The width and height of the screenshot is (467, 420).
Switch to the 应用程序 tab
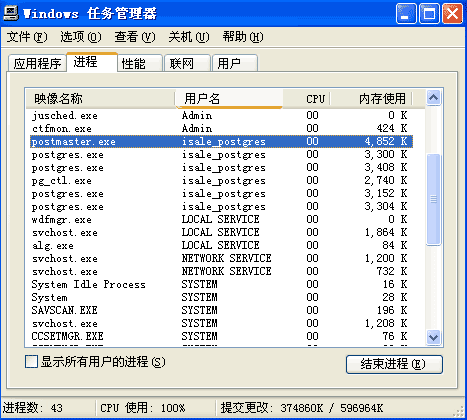click(37, 63)
